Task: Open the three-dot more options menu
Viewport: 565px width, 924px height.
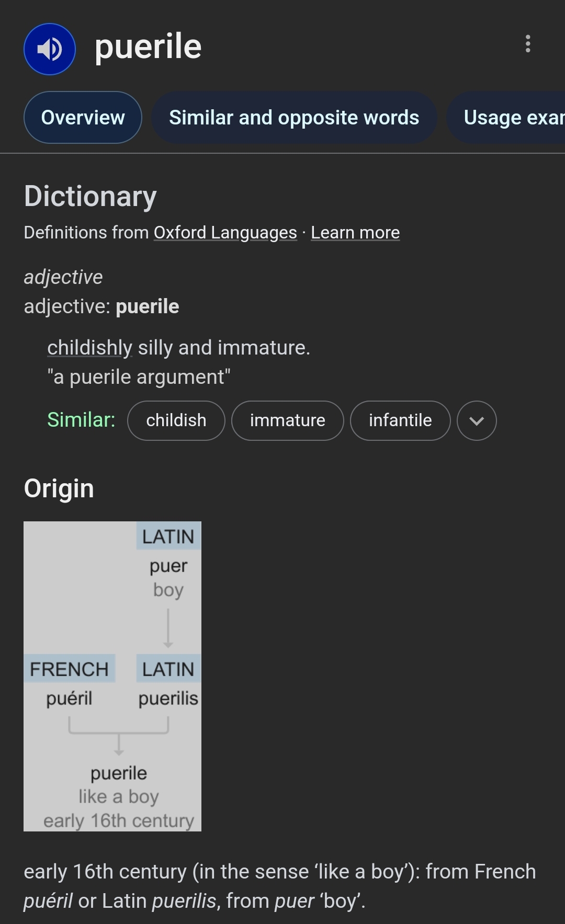Action: [x=528, y=44]
